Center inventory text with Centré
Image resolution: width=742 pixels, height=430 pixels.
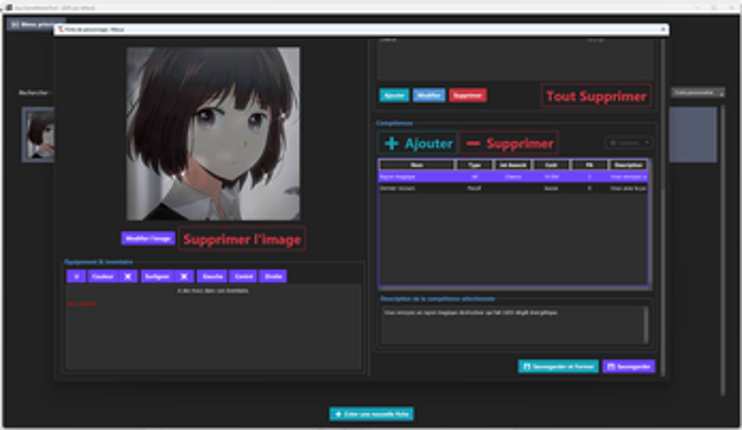244,276
